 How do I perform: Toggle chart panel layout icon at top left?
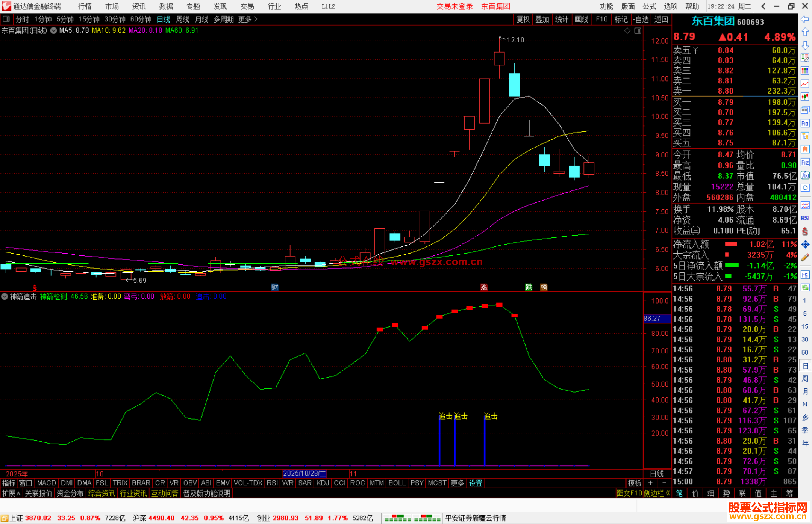pyautogui.click(x=6, y=19)
